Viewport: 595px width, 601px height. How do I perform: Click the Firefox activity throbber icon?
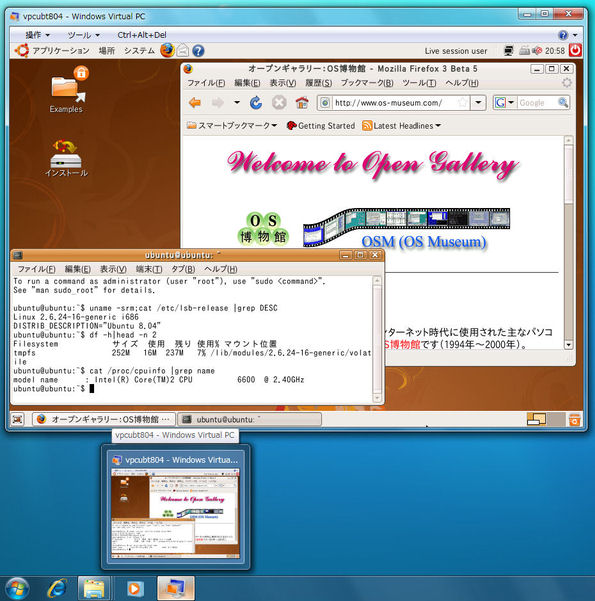567,82
